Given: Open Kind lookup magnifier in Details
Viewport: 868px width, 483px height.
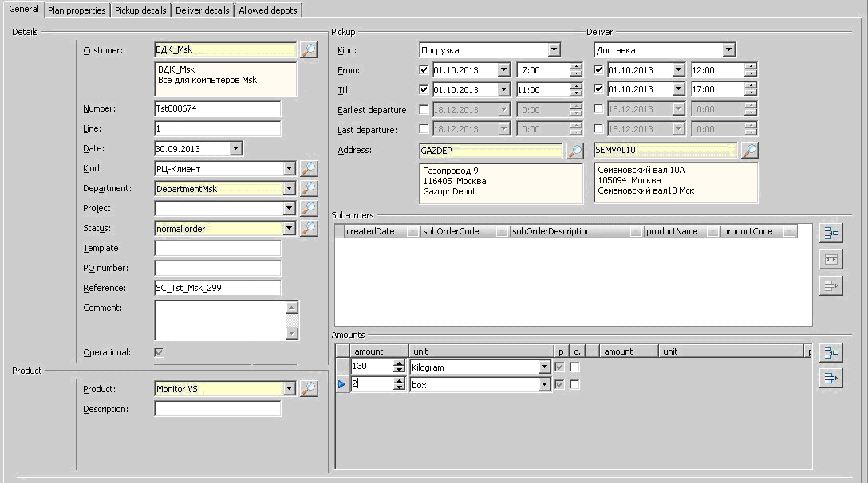Looking at the screenshot, I should coord(308,168).
